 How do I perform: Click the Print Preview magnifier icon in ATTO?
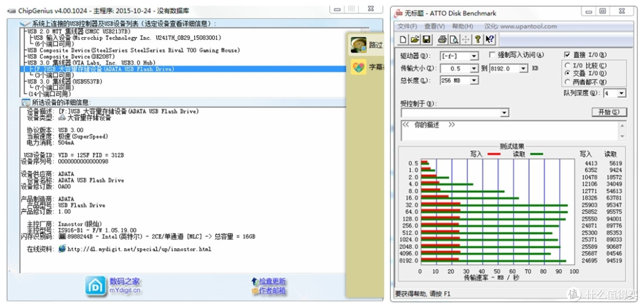(454, 39)
